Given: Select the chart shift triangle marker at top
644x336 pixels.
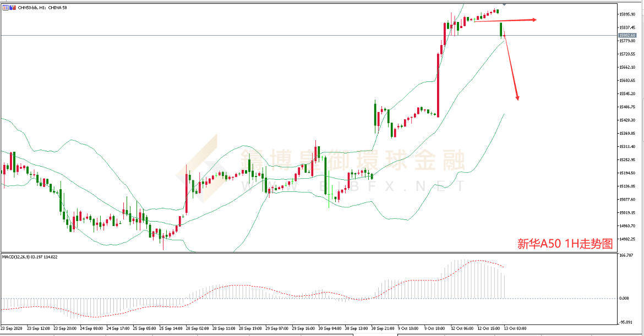Looking at the screenshot, I should click(504, 4).
